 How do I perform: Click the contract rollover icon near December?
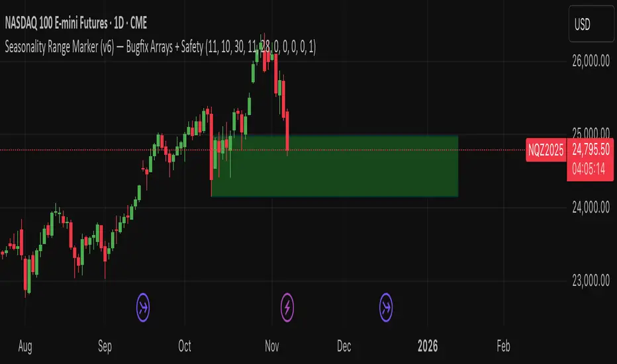pos(385,307)
